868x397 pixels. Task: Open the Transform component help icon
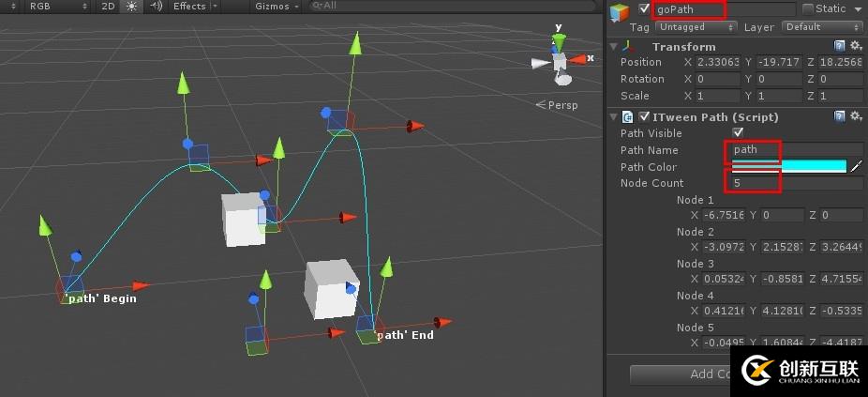[840, 46]
